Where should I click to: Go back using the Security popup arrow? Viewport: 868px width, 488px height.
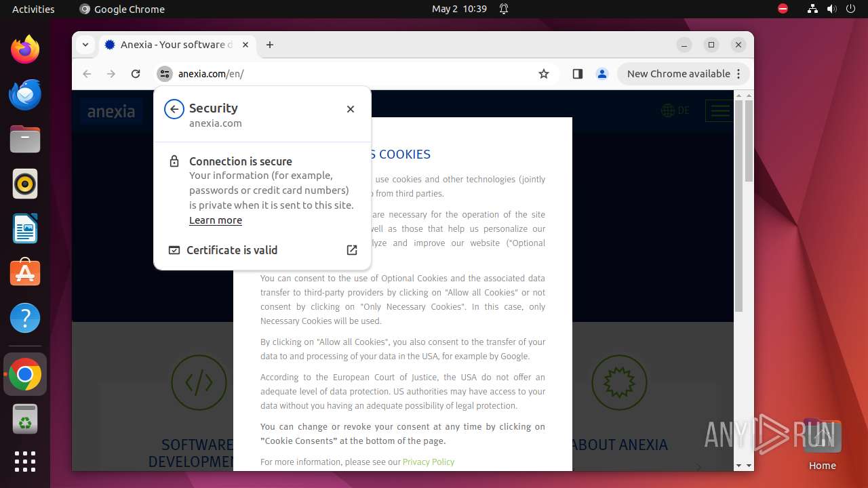point(174,108)
